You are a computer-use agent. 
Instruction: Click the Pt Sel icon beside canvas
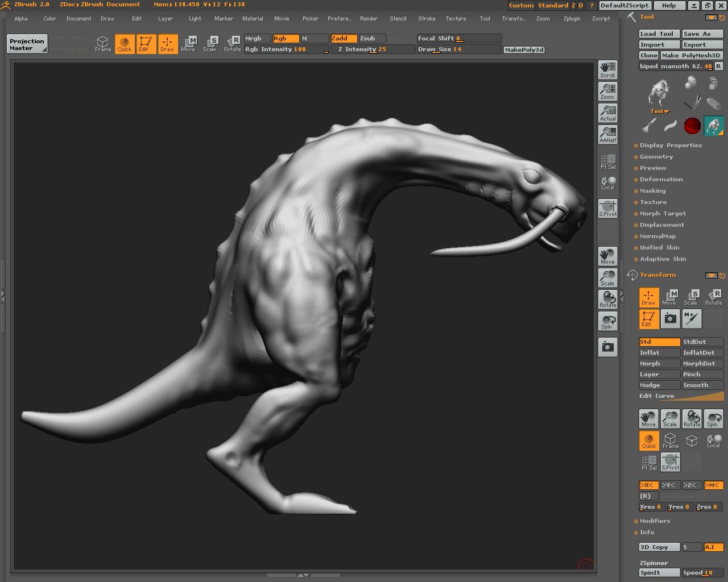point(607,161)
